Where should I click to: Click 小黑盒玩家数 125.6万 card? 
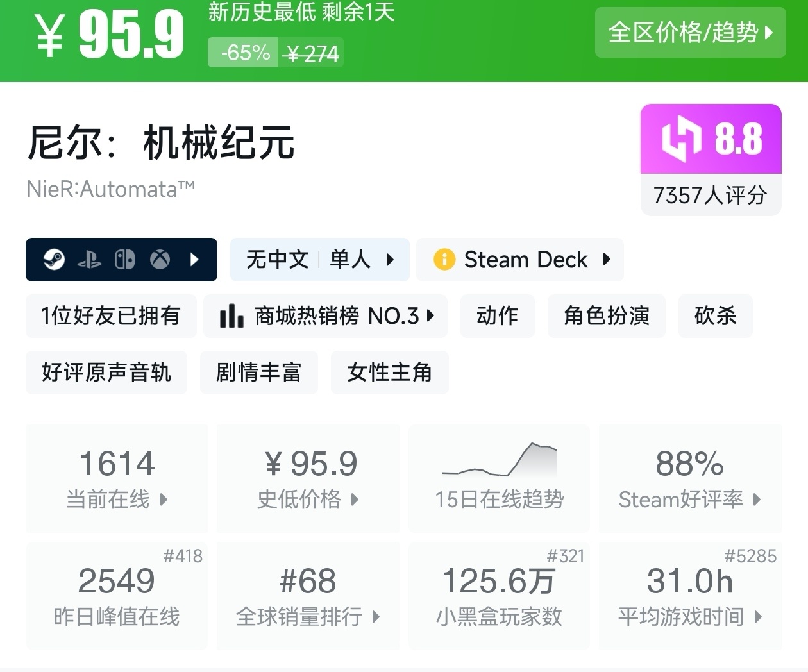[x=499, y=596]
